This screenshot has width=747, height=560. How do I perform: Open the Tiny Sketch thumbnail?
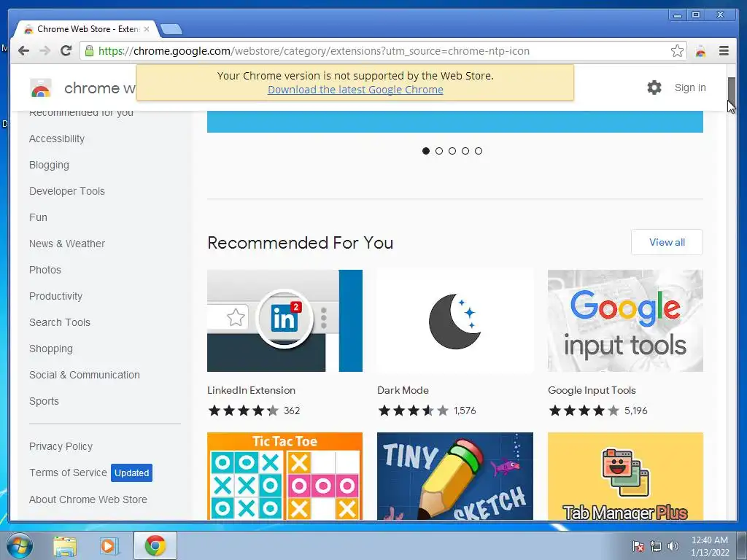point(455,475)
